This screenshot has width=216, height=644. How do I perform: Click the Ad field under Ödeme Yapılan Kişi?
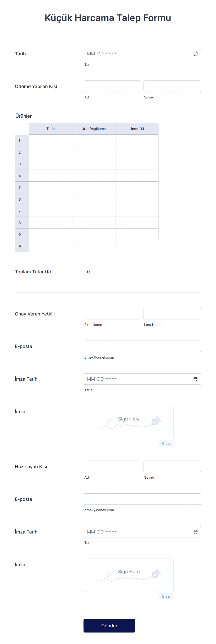112,86
